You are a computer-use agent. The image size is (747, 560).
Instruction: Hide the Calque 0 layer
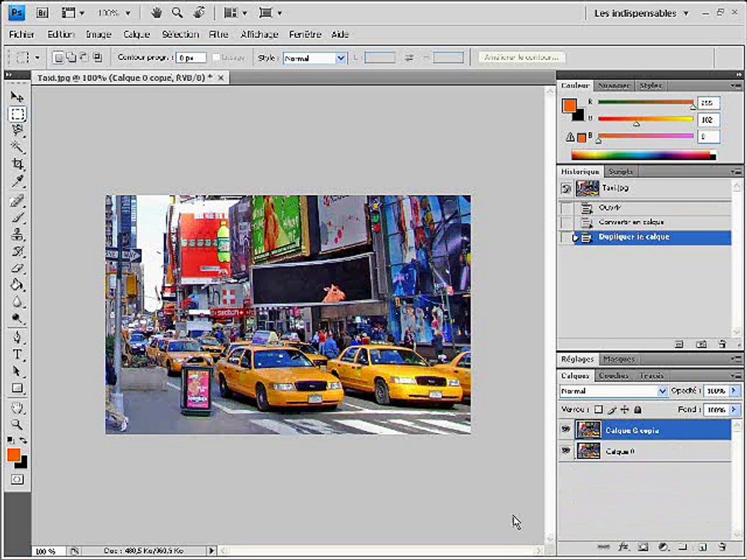click(x=566, y=450)
